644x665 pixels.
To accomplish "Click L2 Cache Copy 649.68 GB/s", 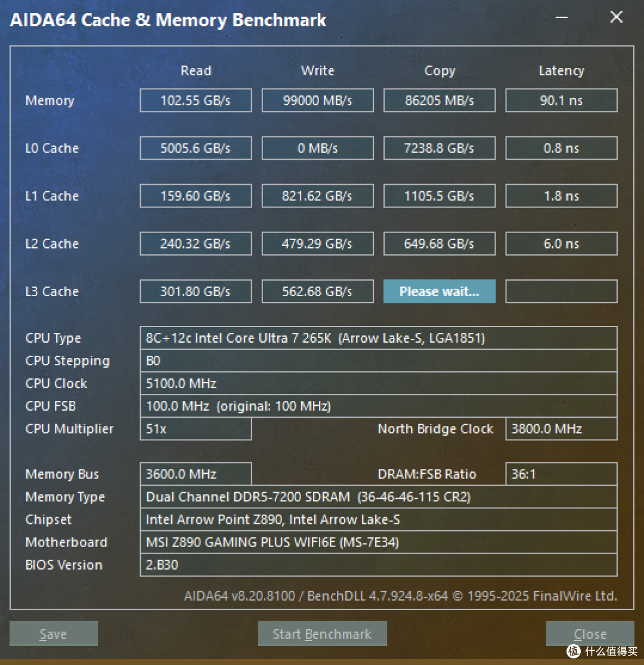I will point(439,244).
